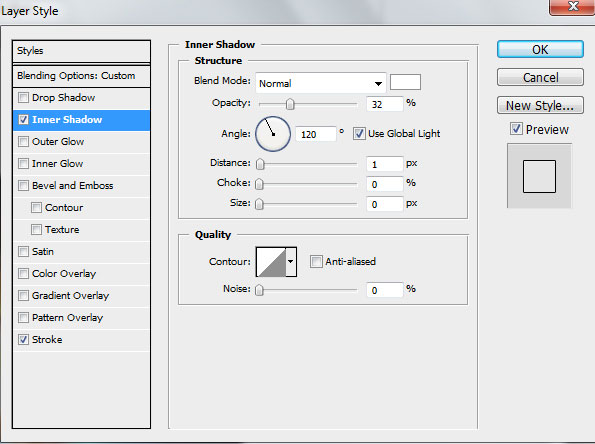Select Gradient Overlay in list
The height and width of the screenshot is (444, 595).
[x=82, y=296]
